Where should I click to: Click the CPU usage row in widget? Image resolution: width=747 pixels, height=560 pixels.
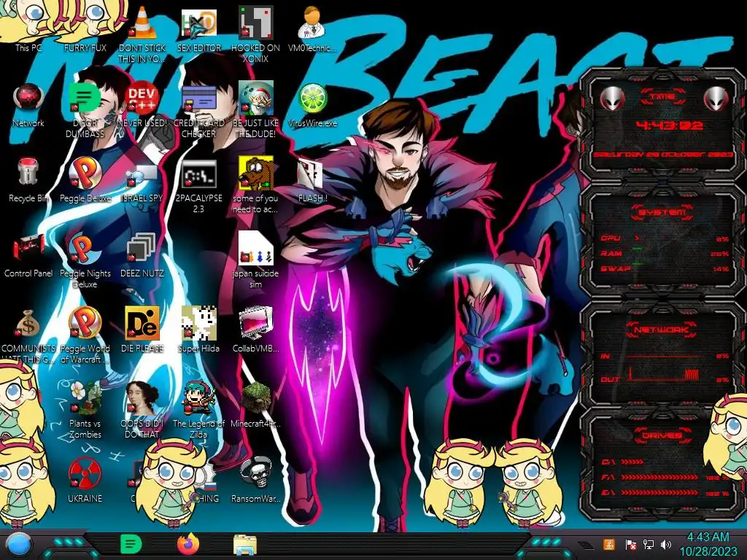[x=664, y=238]
